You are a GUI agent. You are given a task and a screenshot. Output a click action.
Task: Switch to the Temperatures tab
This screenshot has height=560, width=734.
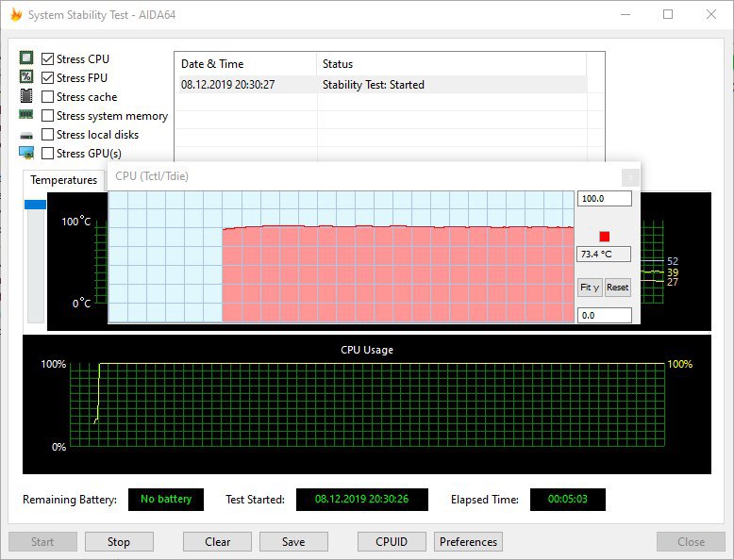point(63,180)
